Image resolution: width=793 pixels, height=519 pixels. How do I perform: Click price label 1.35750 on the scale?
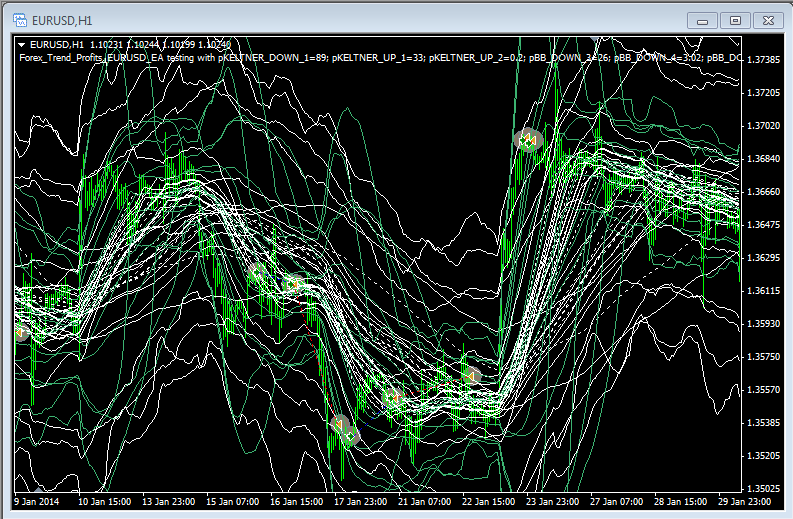[x=763, y=357]
